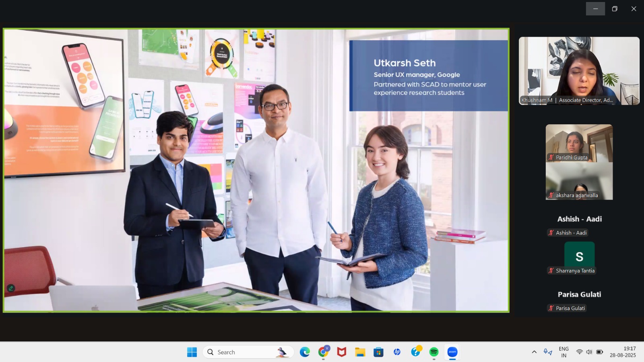
Task: Open File Explorer from taskbar
Action: click(360, 352)
